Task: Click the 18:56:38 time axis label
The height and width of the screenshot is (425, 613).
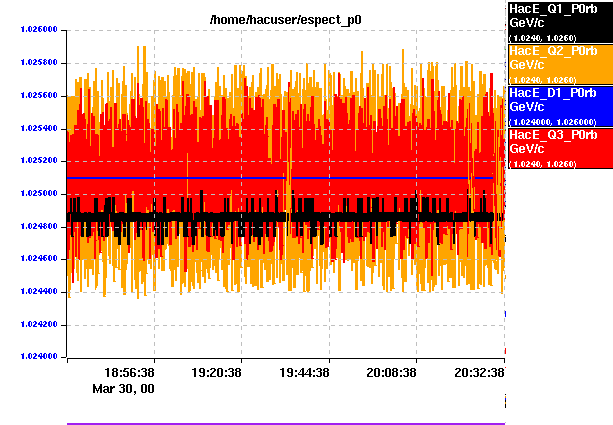Action: [x=130, y=371]
